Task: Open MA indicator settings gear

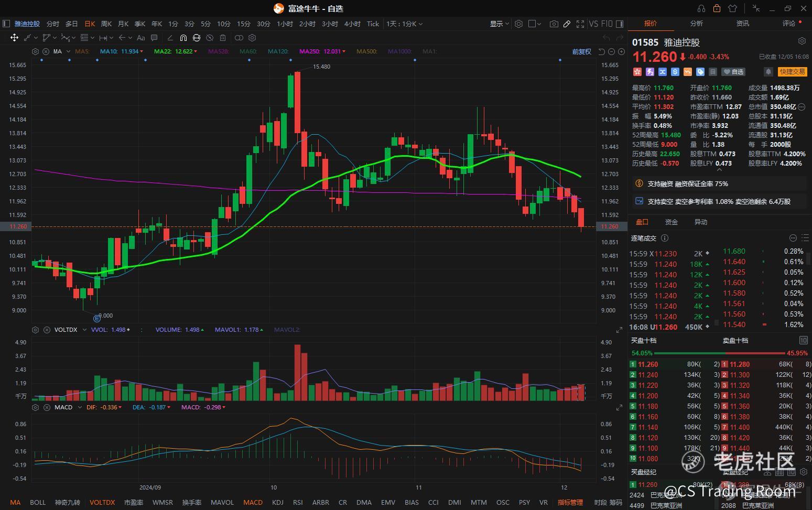Action: point(35,51)
